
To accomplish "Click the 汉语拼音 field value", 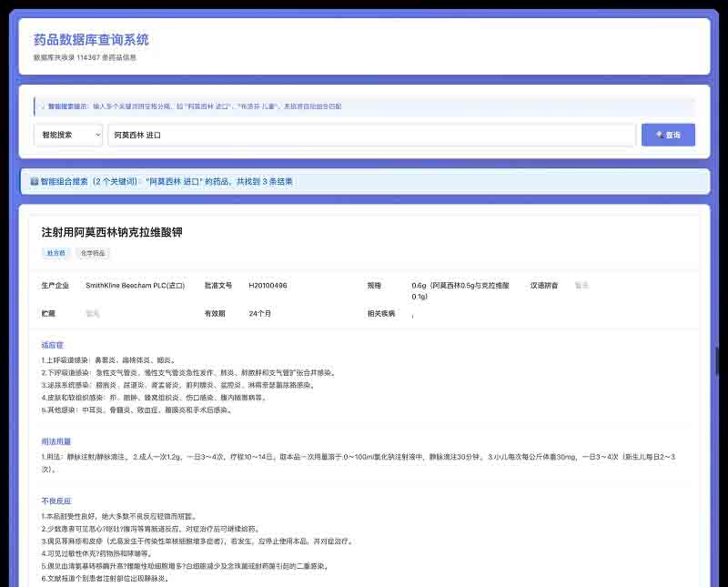I will 582,285.
